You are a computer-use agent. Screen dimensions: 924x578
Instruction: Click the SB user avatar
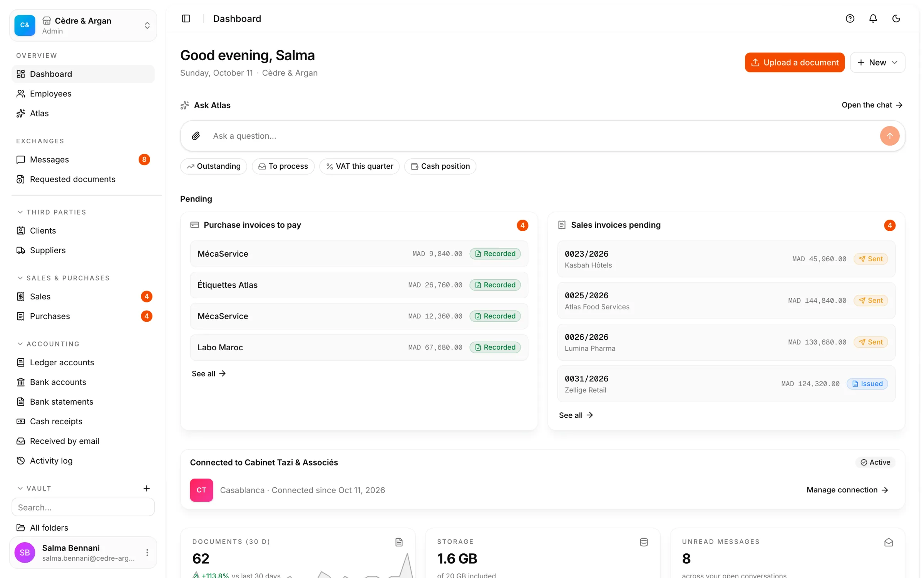pyautogui.click(x=25, y=553)
